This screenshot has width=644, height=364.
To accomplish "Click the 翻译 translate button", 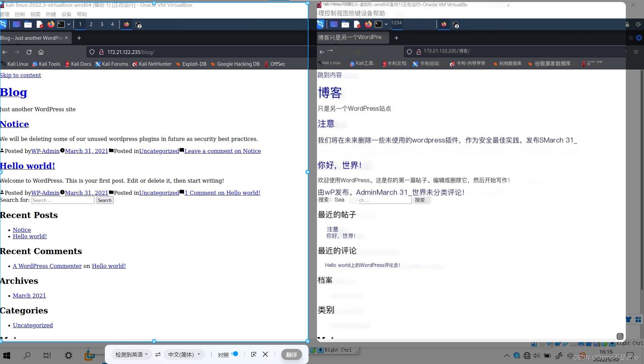I will click(292, 355).
